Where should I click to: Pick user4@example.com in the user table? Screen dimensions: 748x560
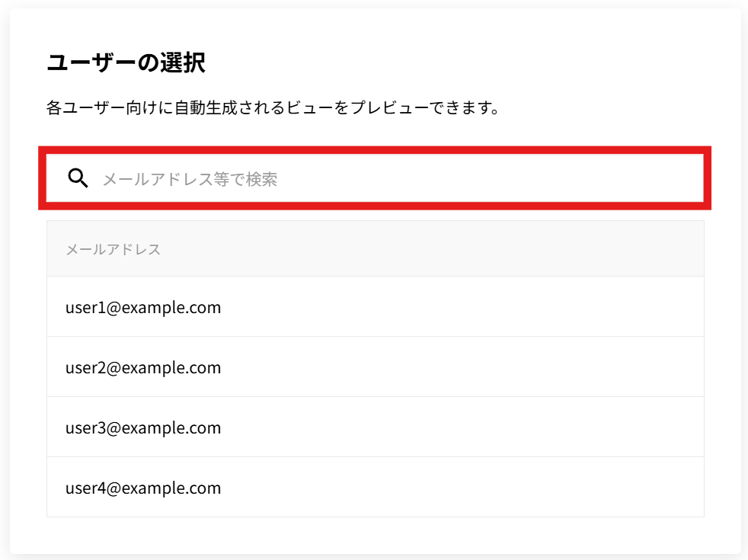point(143,488)
